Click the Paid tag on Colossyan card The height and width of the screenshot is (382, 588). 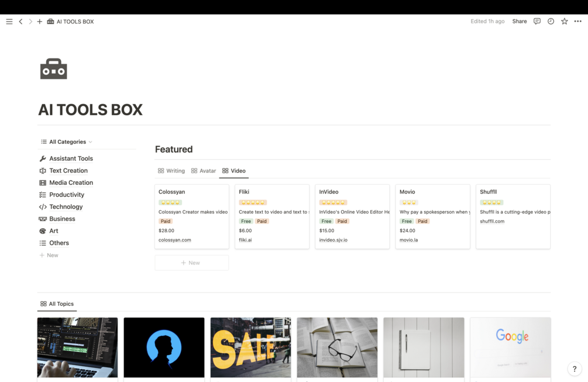(166, 221)
